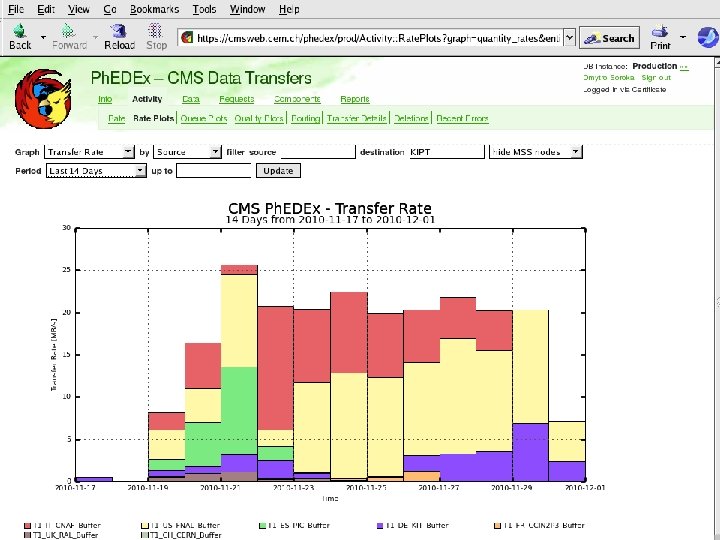Open the Window menu

tap(248, 9)
